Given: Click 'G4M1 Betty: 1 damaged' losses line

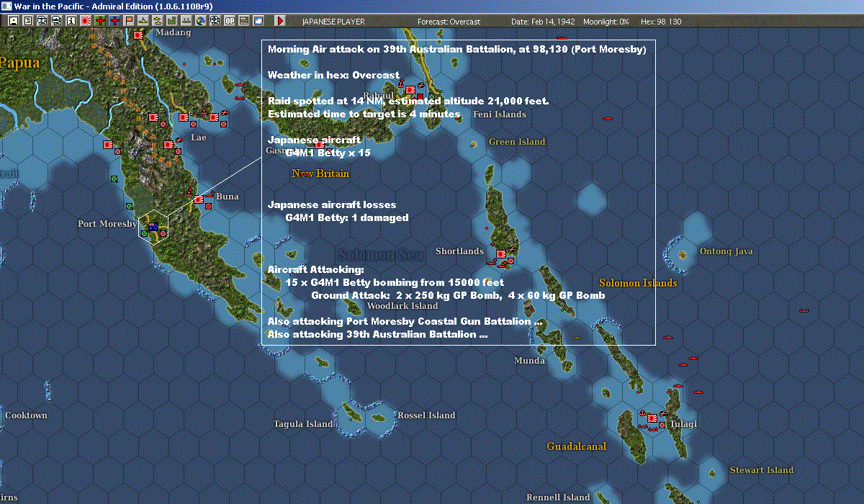Looking at the screenshot, I should coord(347,217).
